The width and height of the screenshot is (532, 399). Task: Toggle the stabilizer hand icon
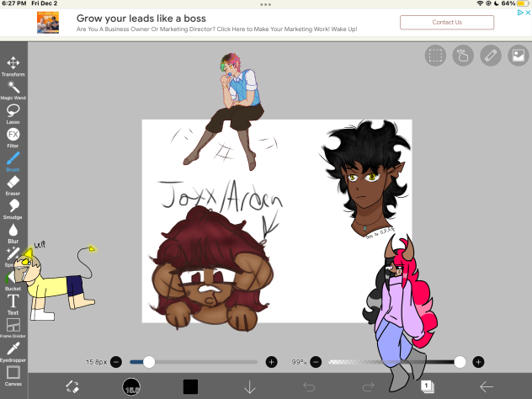463,56
